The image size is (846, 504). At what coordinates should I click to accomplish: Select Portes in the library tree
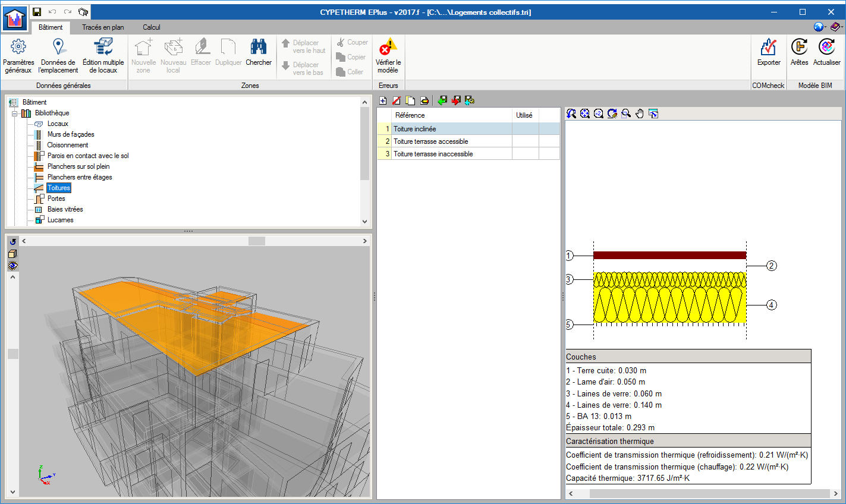tap(56, 199)
